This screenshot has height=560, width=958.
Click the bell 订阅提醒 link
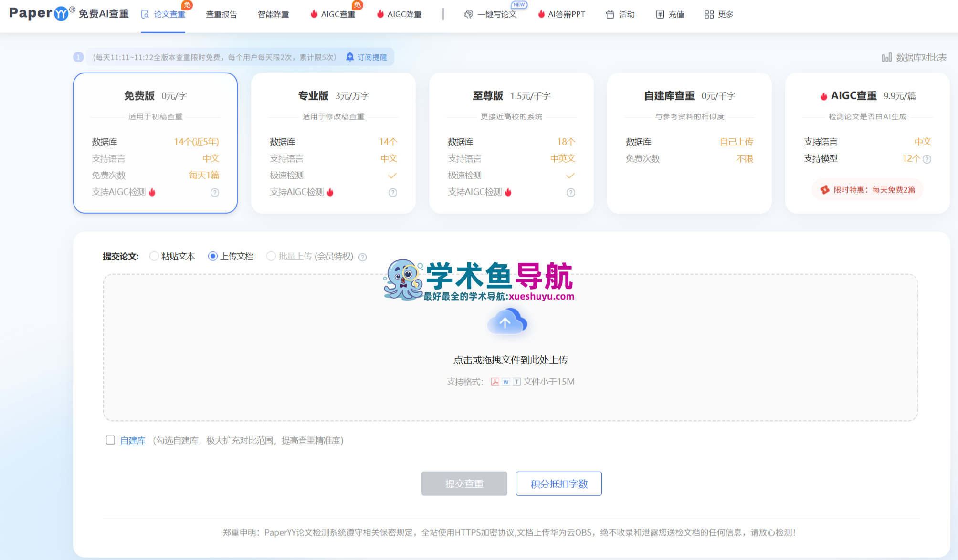pos(367,57)
